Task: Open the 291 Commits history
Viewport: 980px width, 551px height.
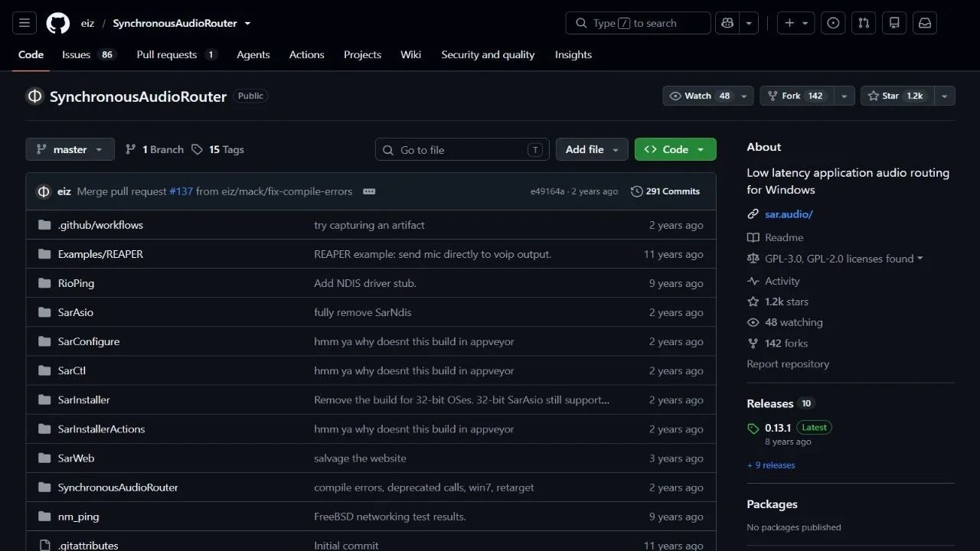Action: click(x=665, y=191)
